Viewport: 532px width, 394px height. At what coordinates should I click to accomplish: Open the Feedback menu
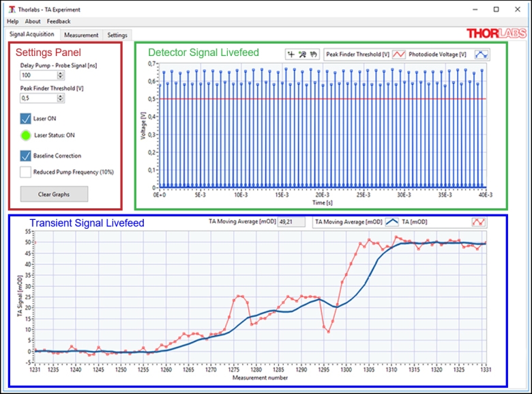point(59,21)
